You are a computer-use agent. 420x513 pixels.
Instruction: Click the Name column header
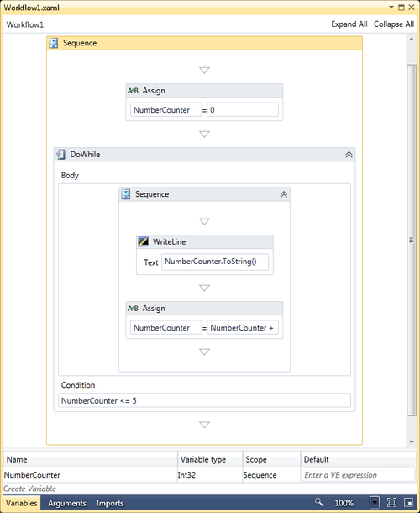pos(90,459)
